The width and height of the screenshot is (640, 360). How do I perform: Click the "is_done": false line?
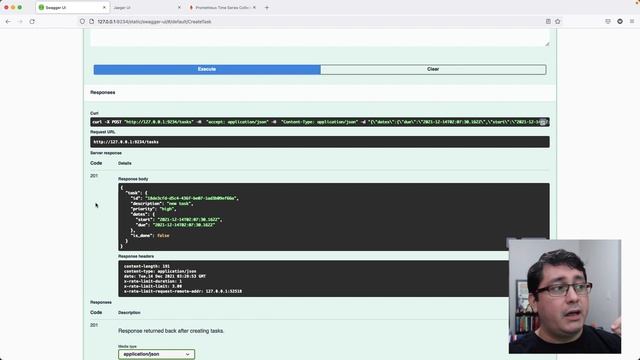coord(150,236)
